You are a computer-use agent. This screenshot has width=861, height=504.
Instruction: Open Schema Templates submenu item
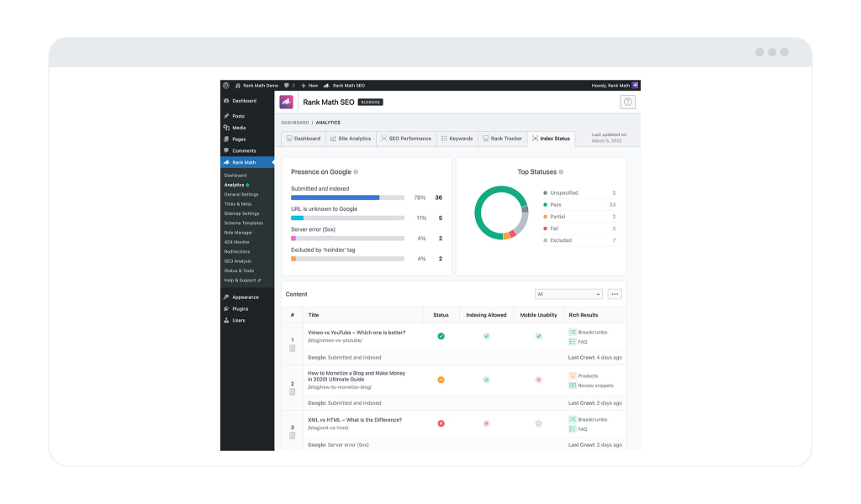tap(243, 223)
